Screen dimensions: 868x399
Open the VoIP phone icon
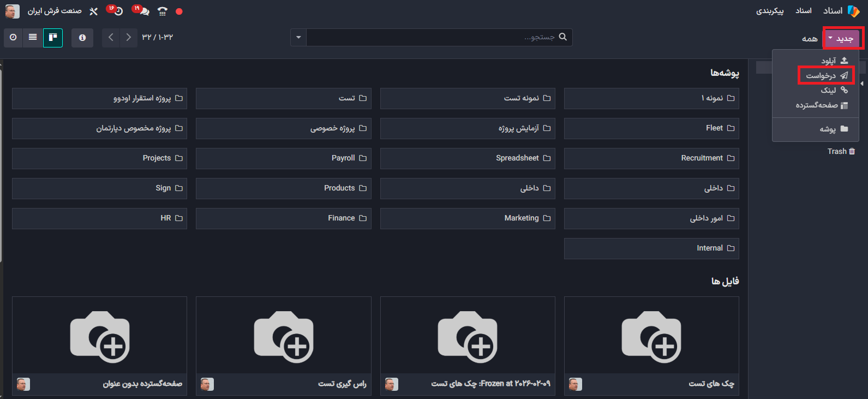pos(162,11)
